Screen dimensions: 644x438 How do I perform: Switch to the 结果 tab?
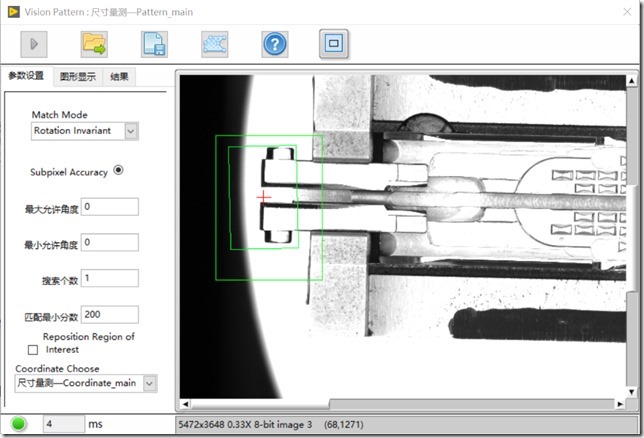(x=119, y=77)
